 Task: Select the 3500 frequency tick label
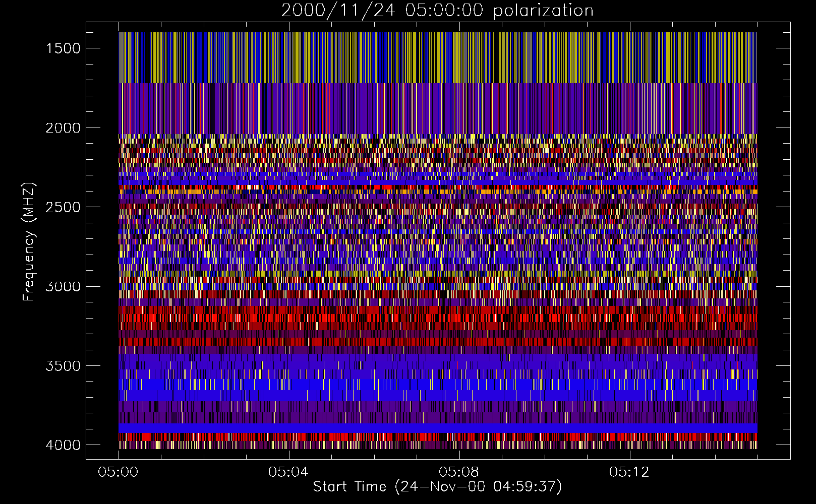point(63,366)
